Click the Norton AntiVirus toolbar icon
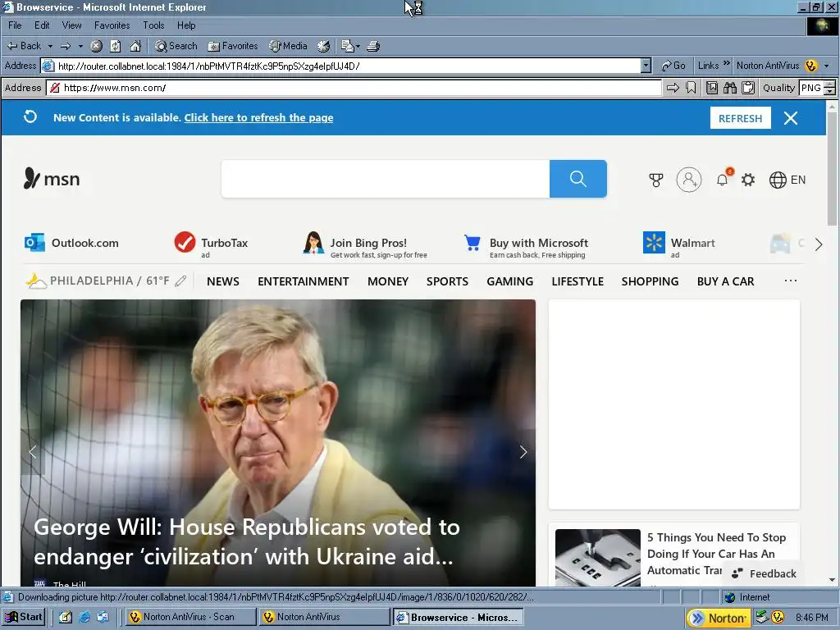 pos(811,66)
